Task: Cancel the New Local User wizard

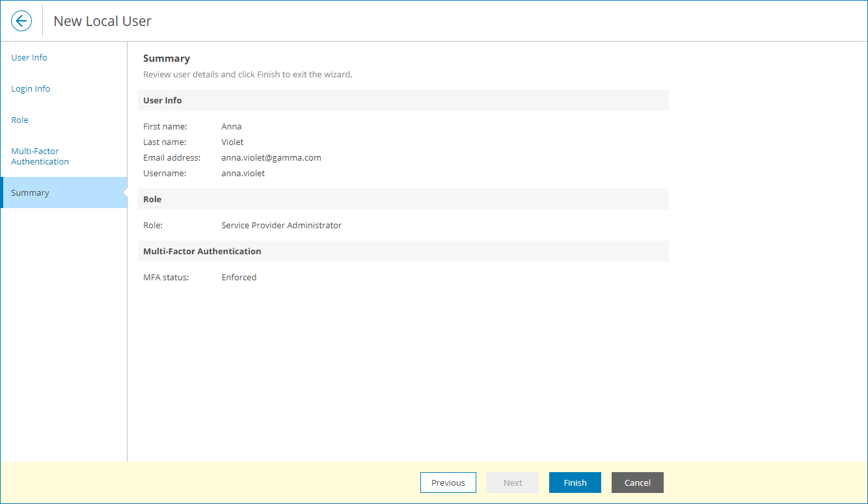Action: pyautogui.click(x=637, y=483)
